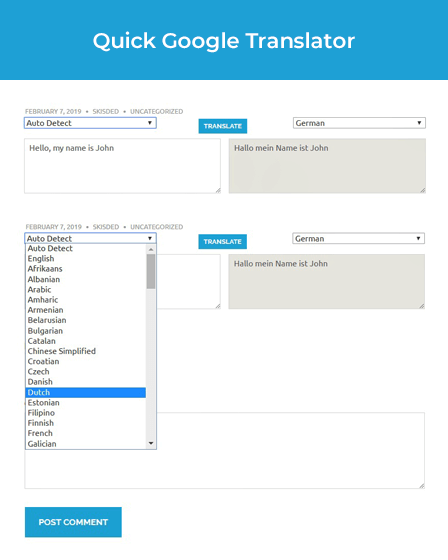Open the top post's UNCATEGORIZED category link
Image resolution: width=448 pixels, height=560 pixels.
(x=156, y=111)
